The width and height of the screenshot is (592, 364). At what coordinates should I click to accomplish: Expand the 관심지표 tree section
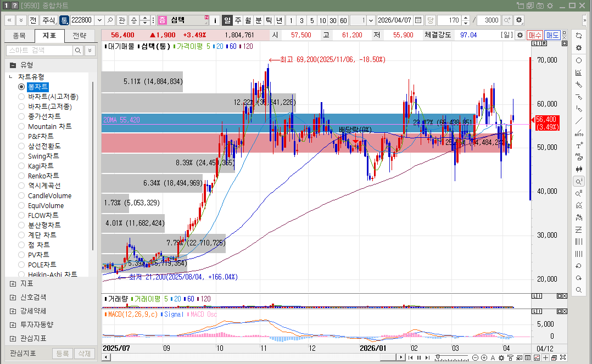click(13, 339)
